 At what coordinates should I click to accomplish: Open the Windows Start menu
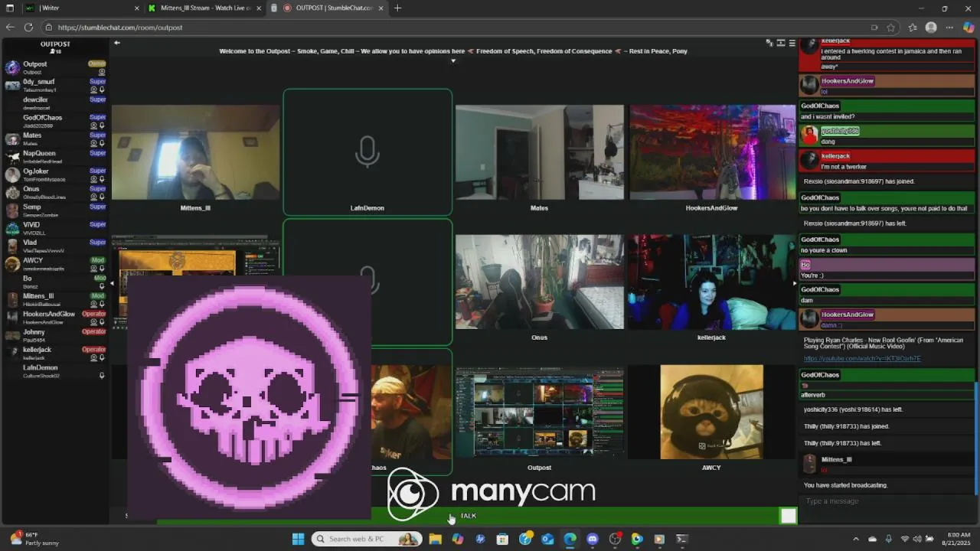coord(298,539)
